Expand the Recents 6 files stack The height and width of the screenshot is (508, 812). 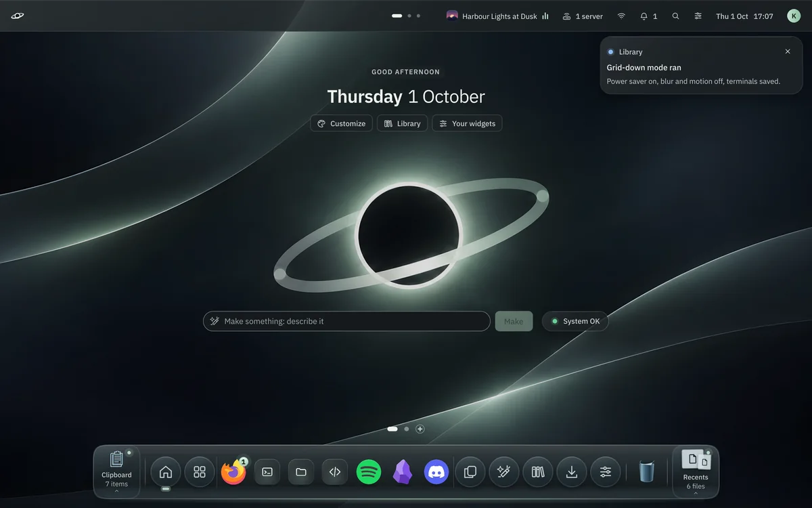click(695, 471)
